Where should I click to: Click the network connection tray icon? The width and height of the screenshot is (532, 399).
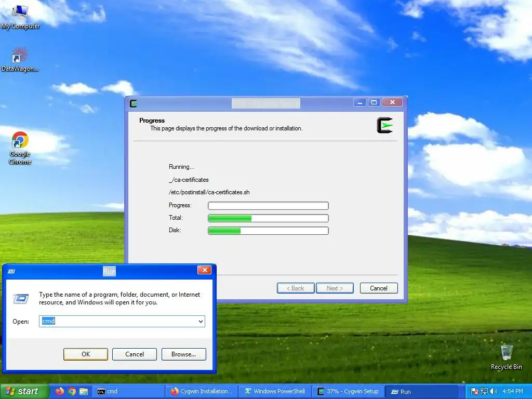(x=484, y=391)
